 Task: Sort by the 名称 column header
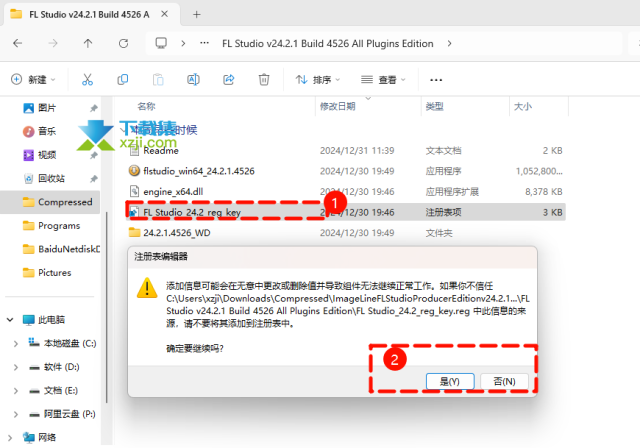146,106
